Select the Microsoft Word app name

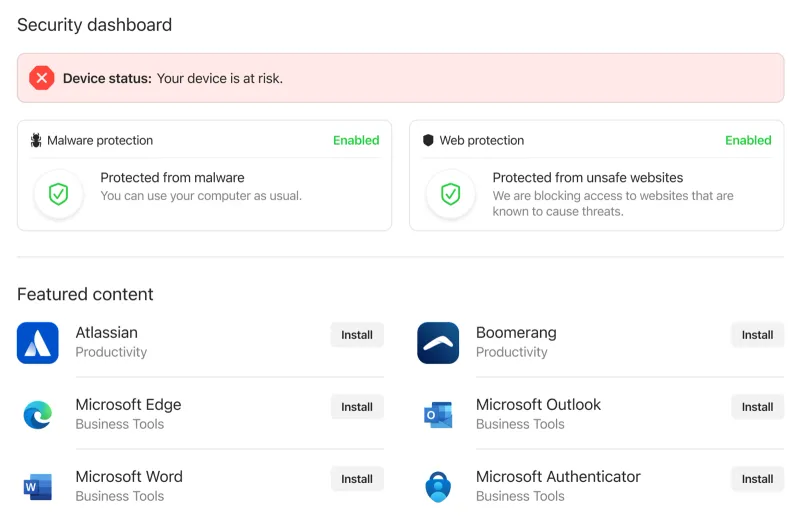coord(129,477)
